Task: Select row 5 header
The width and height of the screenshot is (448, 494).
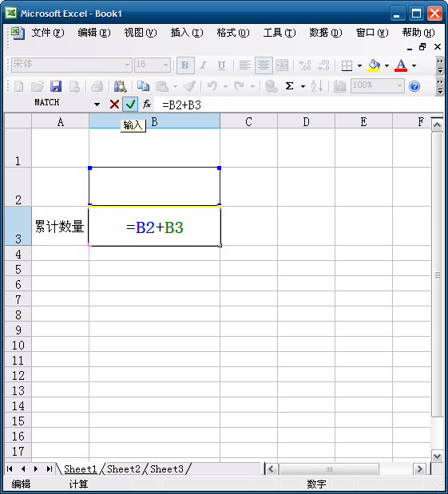Action: click(18, 269)
